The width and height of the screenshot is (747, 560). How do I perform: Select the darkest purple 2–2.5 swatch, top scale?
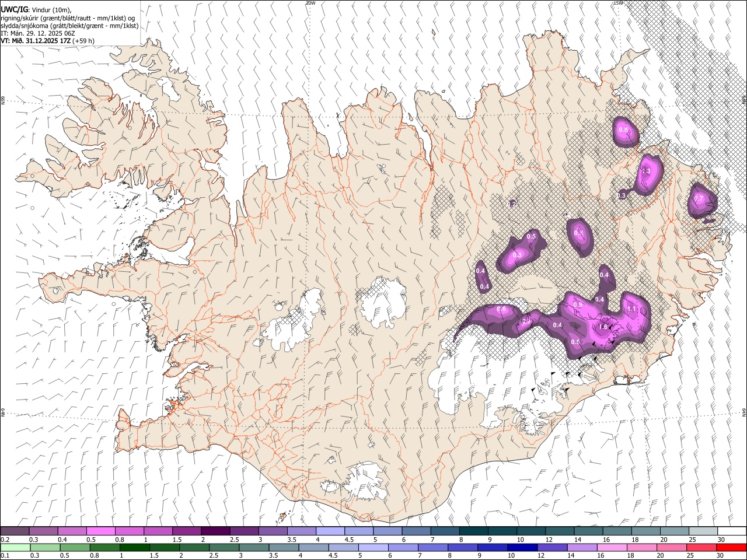coord(215,531)
